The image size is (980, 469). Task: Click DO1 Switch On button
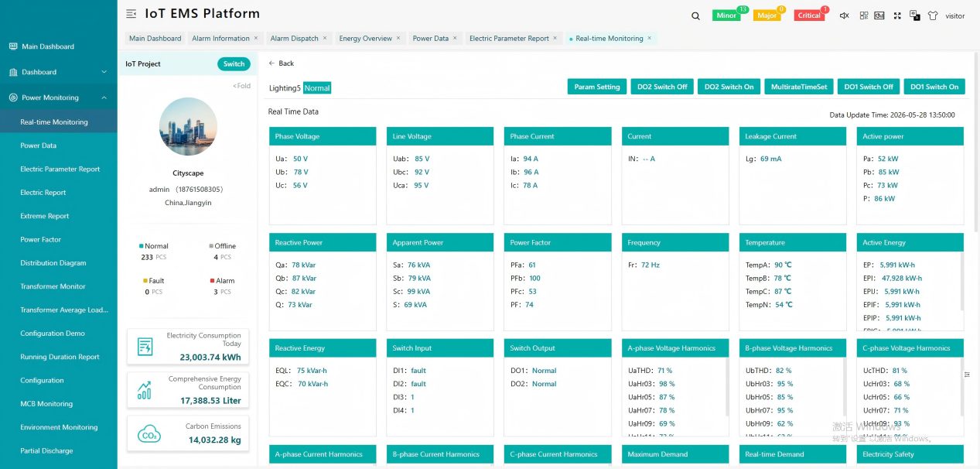coord(934,87)
